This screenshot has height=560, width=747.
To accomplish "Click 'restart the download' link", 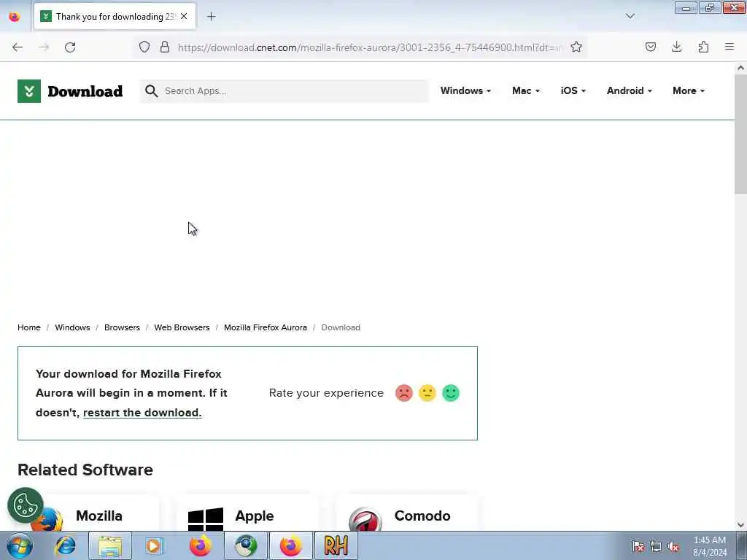I will (142, 413).
